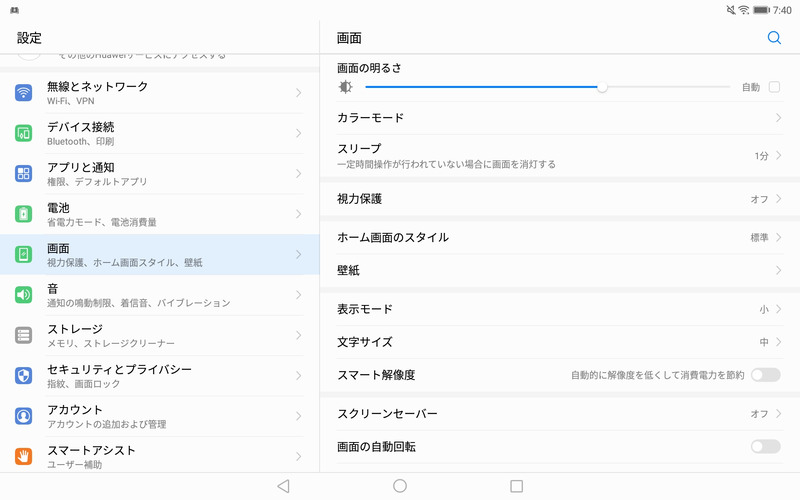Tap the orange smart assist hand icon
The image size is (800, 500).
[x=23, y=456]
